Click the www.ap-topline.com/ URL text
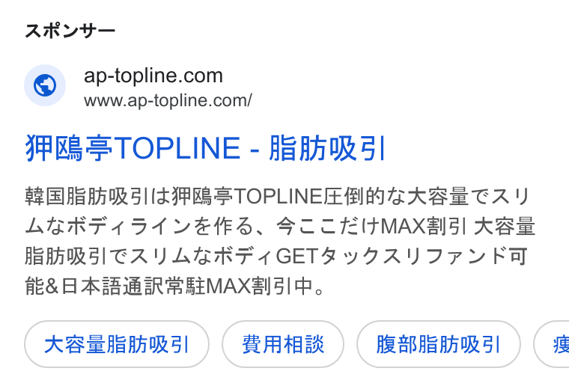Image resolution: width=569 pixels, height=392 pixels. tap(168, 100)
